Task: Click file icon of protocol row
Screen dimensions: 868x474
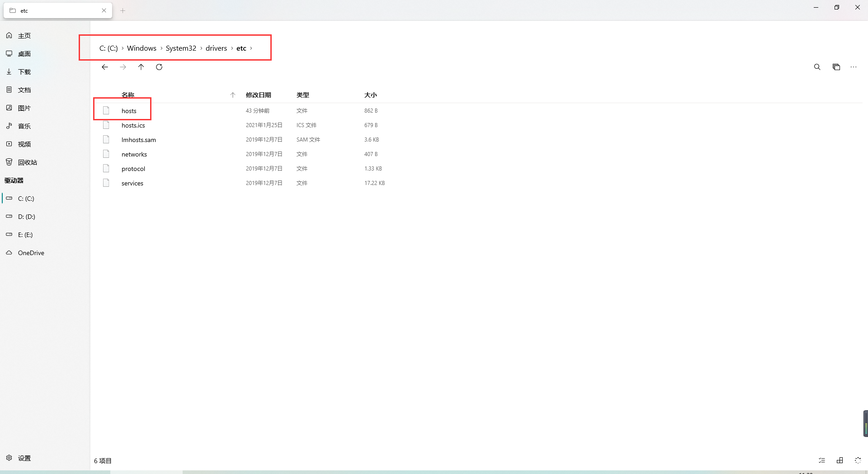Action: [x=106, y=168]
